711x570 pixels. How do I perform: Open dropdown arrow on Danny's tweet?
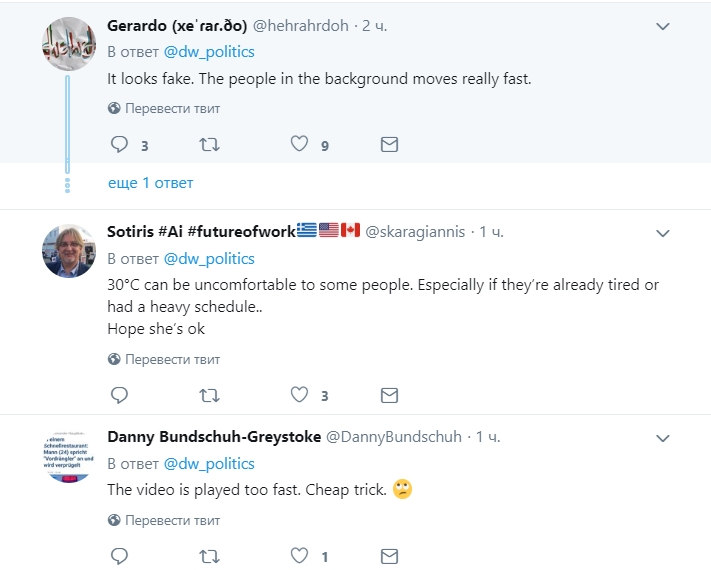pos(662,437)
